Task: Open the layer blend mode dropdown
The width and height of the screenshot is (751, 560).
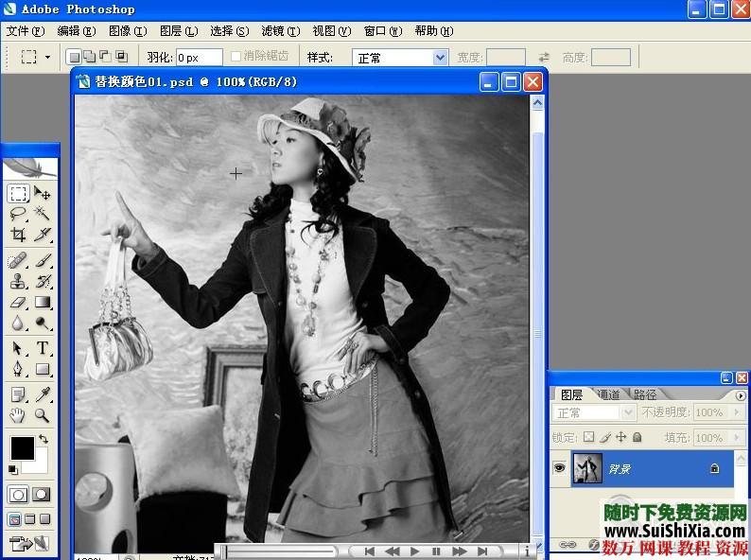Action: coord(627,412)
